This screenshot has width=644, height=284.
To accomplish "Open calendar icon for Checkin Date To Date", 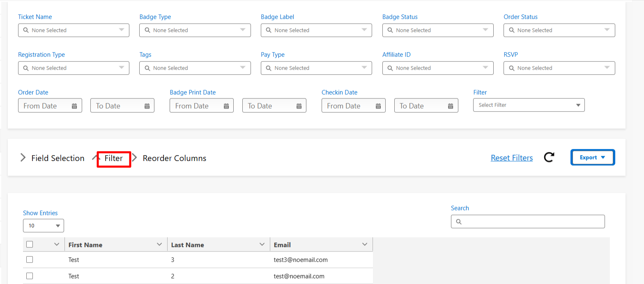I will point(451,106).
